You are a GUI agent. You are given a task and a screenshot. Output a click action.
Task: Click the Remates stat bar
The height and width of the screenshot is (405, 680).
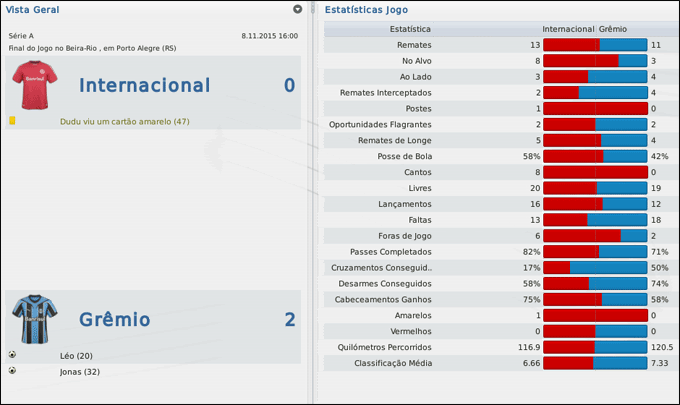point(595,45)
